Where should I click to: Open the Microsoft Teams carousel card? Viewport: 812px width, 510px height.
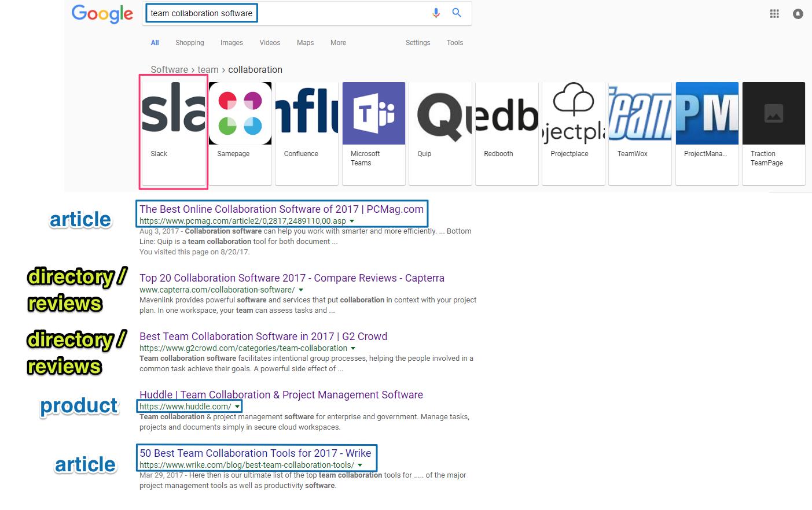tap(374, 133)
